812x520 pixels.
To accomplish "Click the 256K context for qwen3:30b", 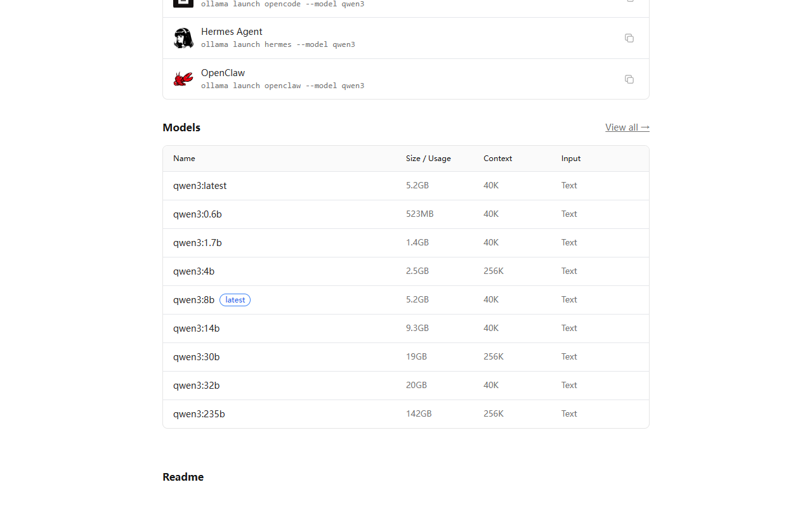I will point(494,357).
